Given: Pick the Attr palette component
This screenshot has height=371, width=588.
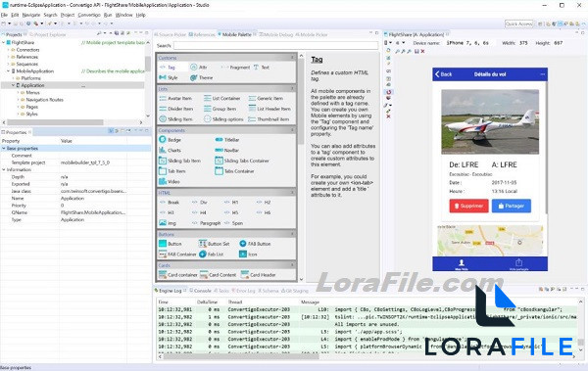Looking at the screenshot, I should click(199, 68).
